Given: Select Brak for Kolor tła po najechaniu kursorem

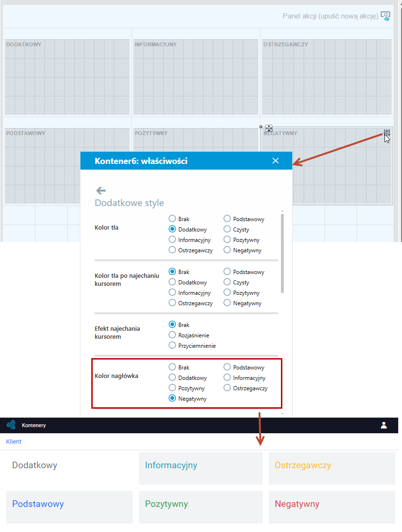Looking at the screenshot, I should click(x=173, y=272).
